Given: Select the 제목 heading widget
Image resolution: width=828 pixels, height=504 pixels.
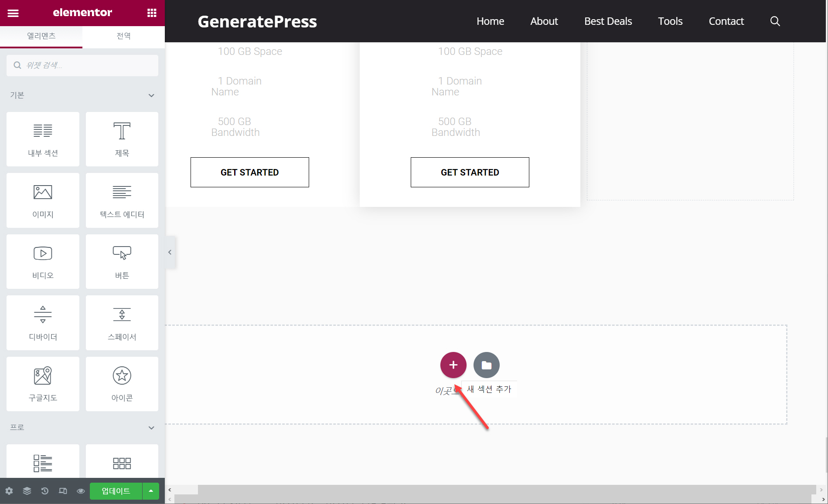Looking at the screenshot, I should tap(122, 139).
